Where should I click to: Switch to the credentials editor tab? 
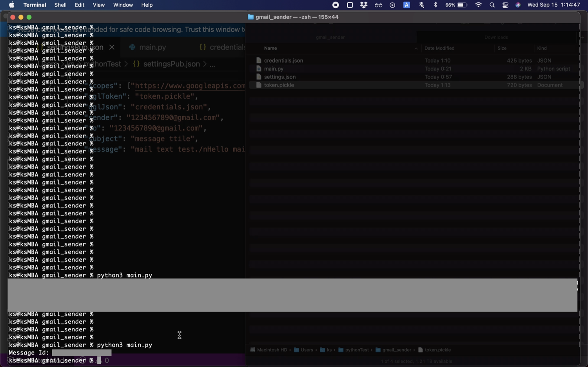tap(222, 47)
